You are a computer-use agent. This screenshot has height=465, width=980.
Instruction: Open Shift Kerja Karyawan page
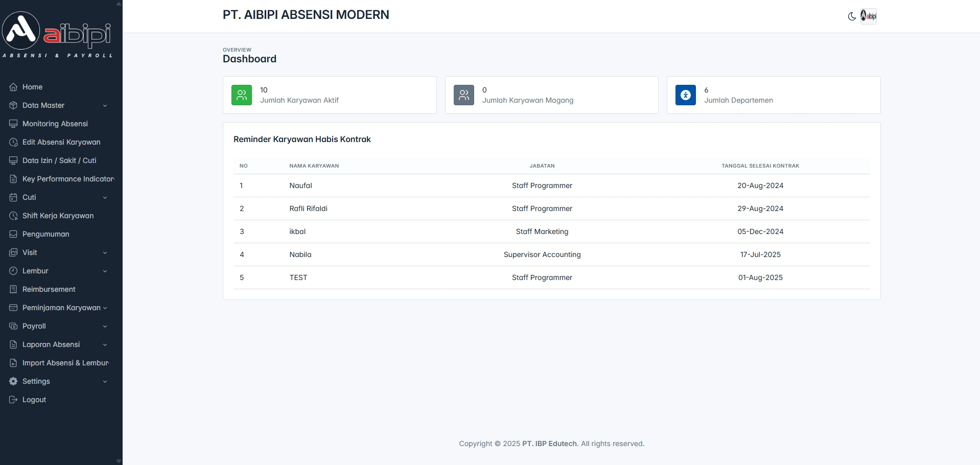58,216
